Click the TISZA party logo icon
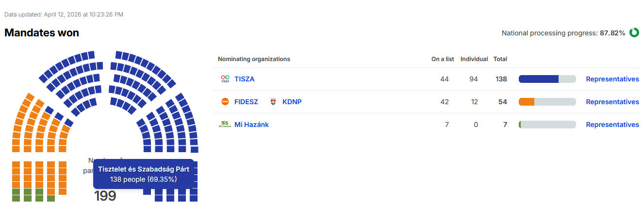The image size is (644, 220). [225, 79]
